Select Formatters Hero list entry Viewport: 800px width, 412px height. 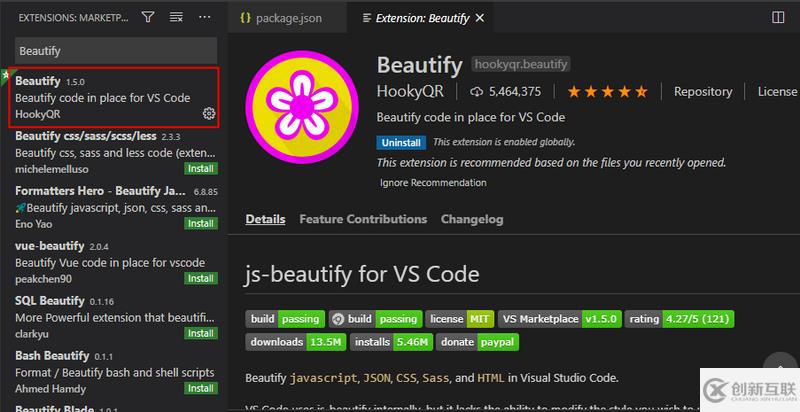(x=114, y=208)
